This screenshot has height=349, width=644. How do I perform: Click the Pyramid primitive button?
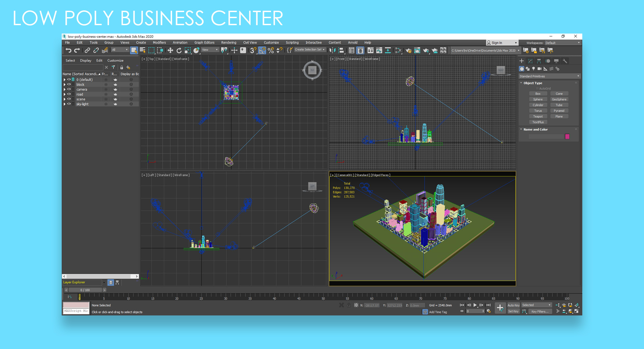[x=559, y=111]
